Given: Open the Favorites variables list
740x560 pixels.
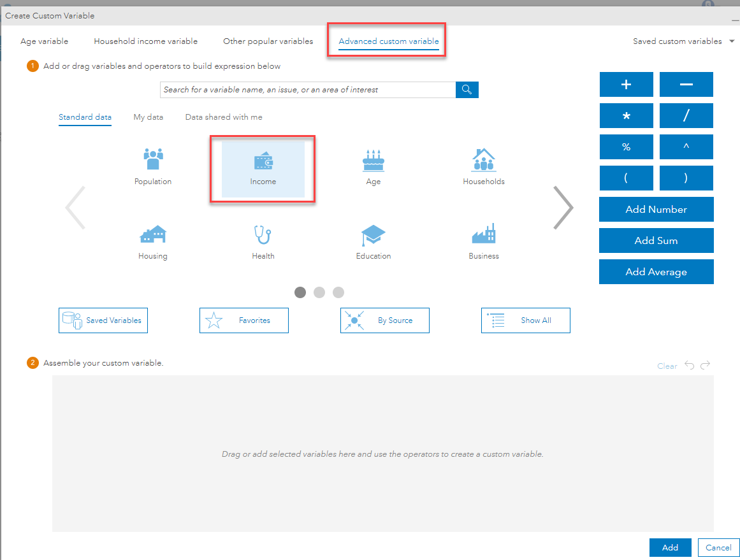Looking at the screenshot, I should tap(243, 320).
